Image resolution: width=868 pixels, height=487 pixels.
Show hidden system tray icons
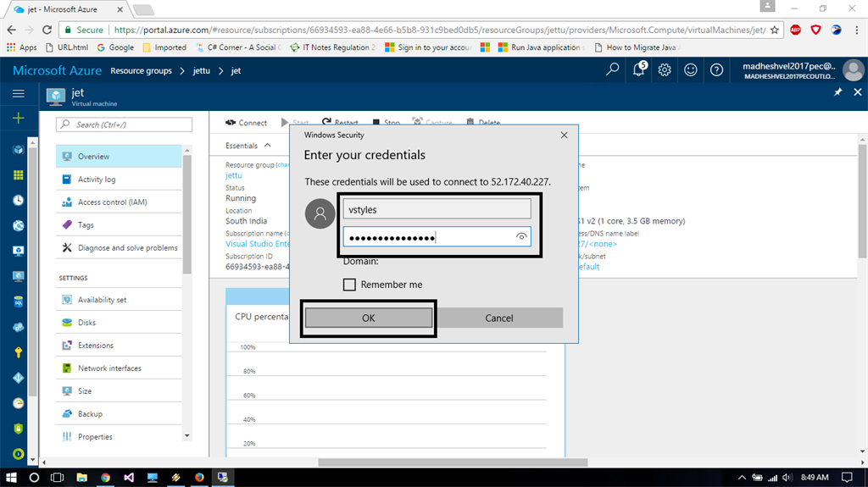[x=742, y=477]
